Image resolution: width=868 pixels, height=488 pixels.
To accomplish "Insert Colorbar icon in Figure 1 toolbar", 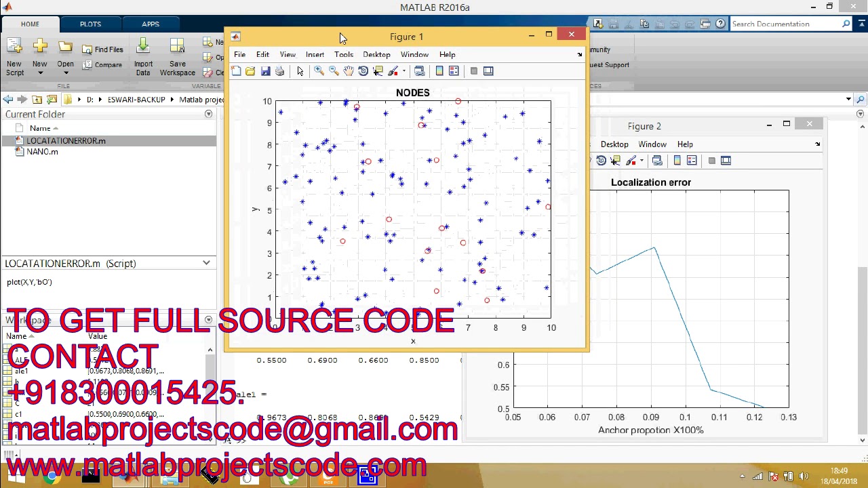I will (x=439, y=71).
